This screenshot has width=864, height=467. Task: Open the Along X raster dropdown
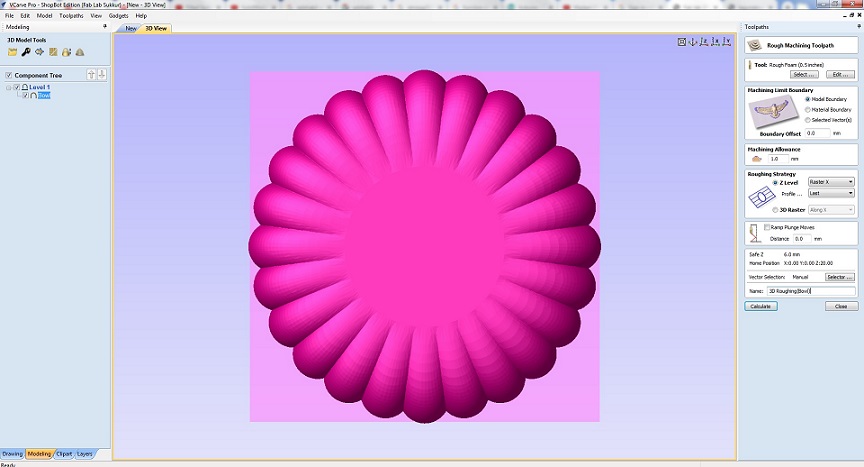[x=831, y=210]
